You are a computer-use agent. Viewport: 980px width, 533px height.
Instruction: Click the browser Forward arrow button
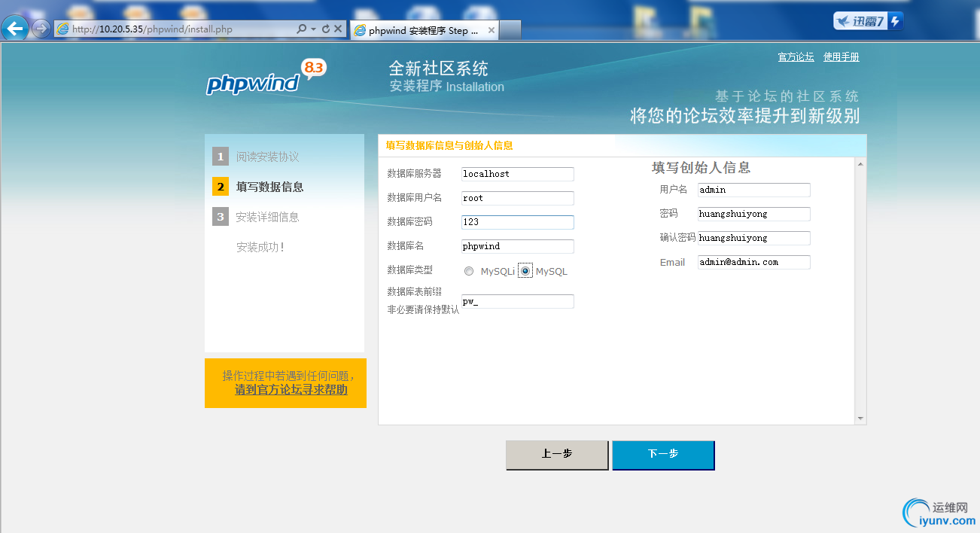click(41, 29)
